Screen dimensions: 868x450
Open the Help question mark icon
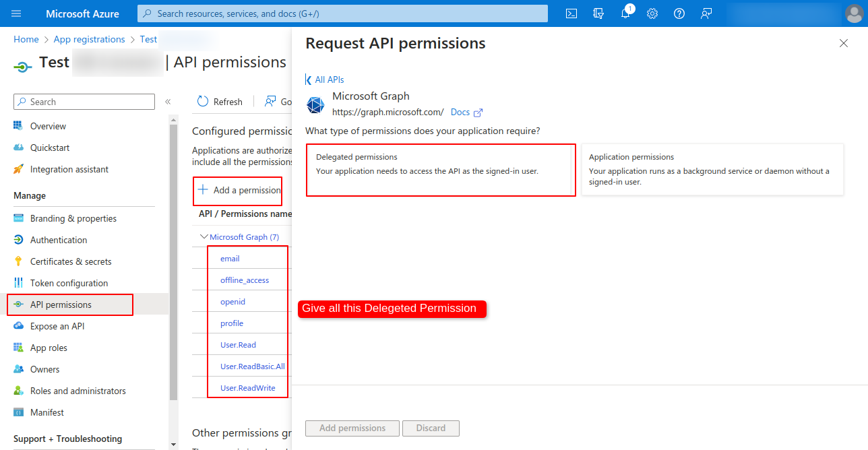tap(679, 13)
